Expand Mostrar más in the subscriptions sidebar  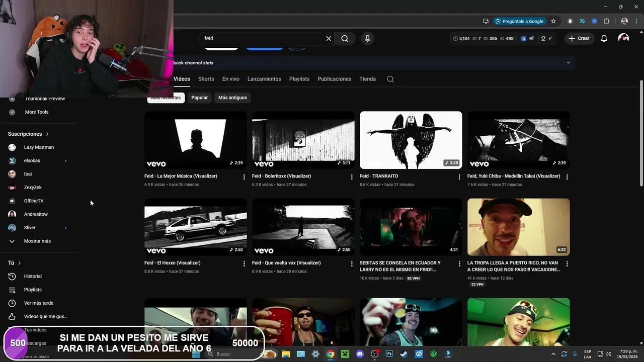(x=37, y=241)
